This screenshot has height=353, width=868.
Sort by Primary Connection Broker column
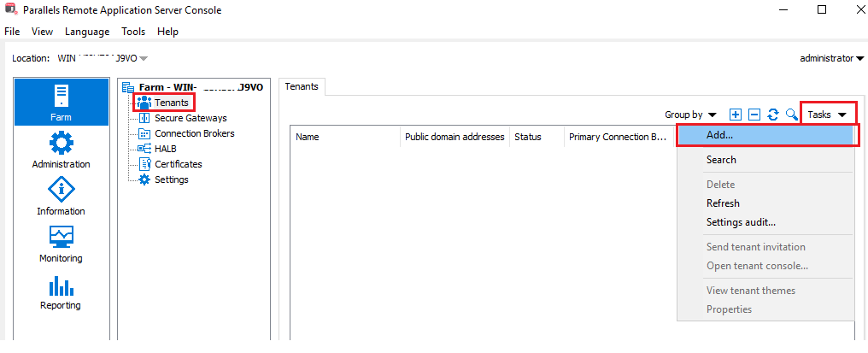tap(619, 137)
